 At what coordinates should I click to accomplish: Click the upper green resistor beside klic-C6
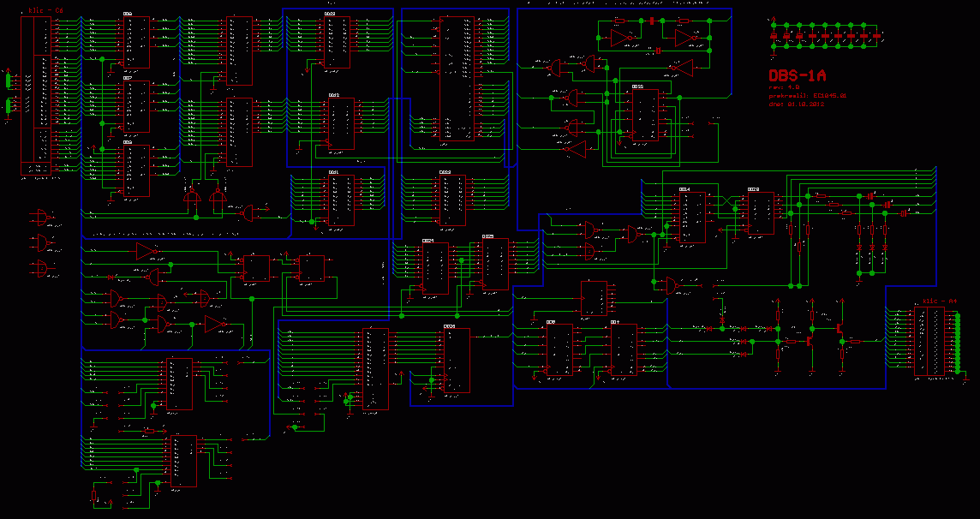9,81
